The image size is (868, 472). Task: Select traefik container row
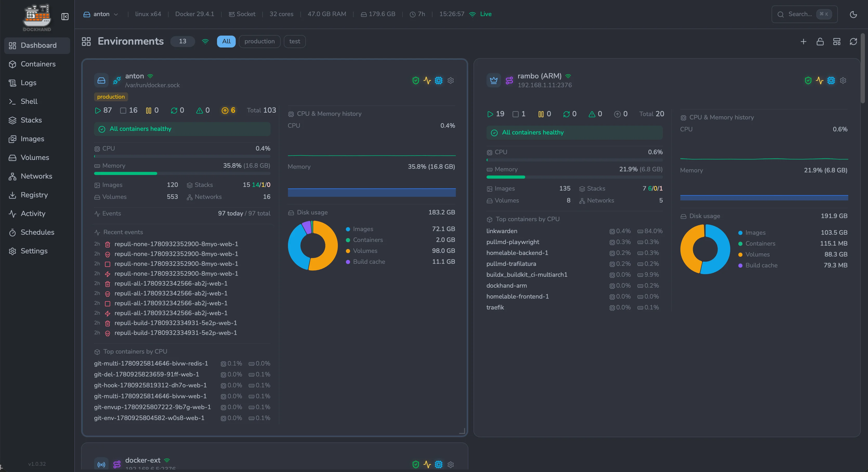575,307
